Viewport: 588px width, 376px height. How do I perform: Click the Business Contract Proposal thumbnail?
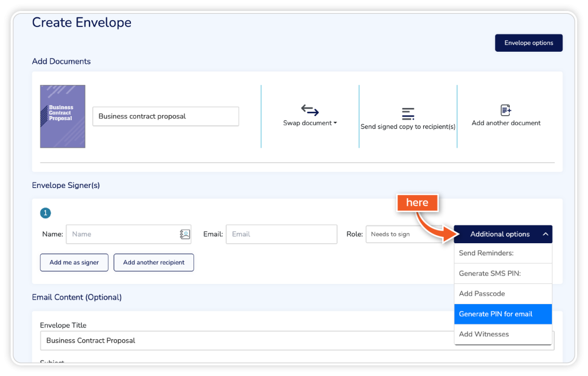(63, 116)
